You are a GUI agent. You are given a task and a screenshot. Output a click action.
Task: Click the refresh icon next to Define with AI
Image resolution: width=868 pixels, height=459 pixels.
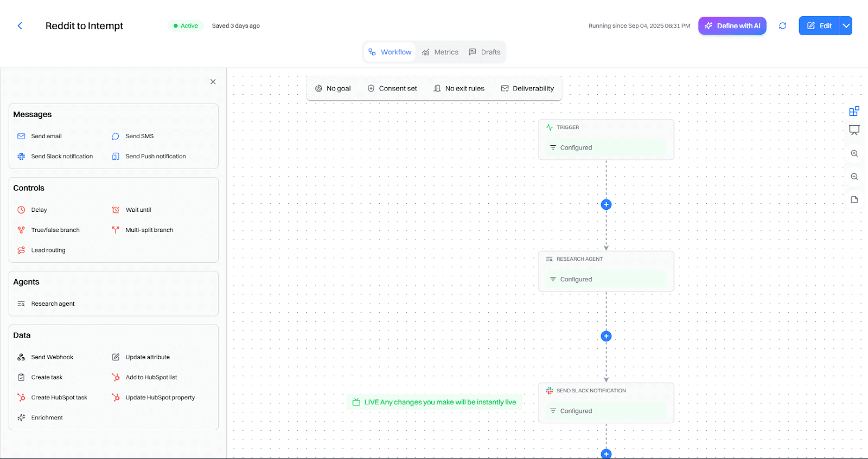(x=782, y=26)
